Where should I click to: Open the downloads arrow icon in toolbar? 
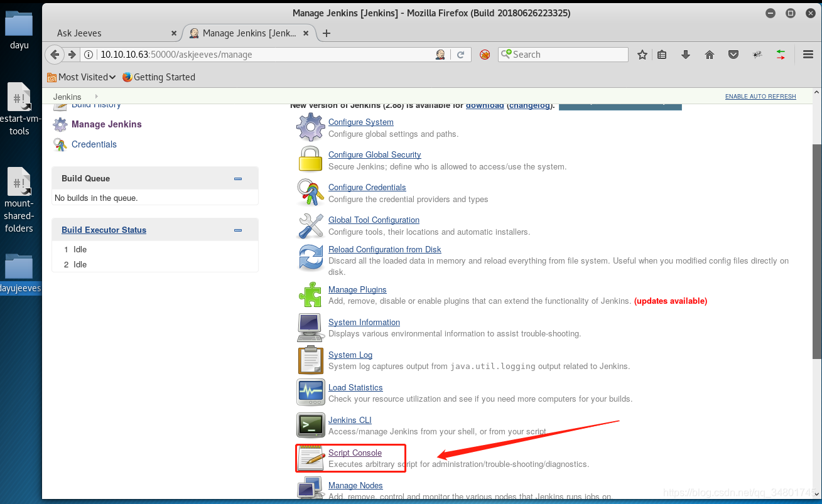[686, 55]
